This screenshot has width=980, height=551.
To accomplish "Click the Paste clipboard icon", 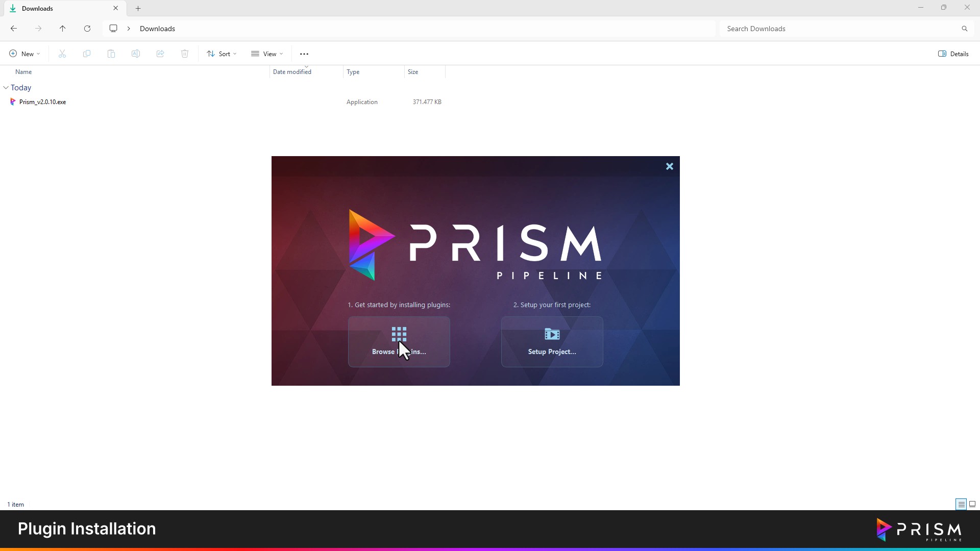I will pyautogui.click(x=111, y=54).
